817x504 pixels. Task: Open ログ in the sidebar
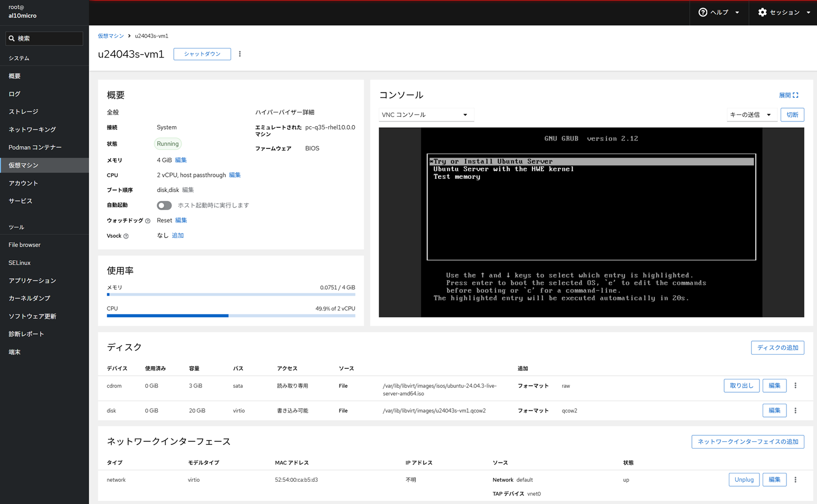point(44,94)
